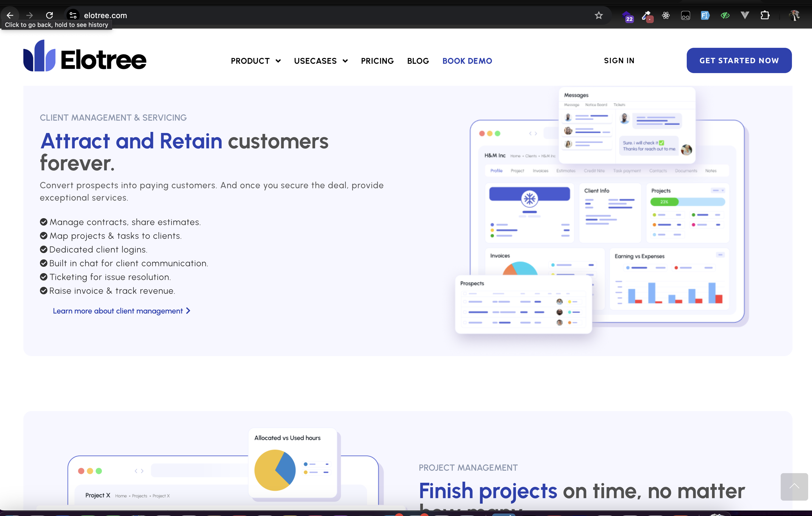Open the site information icon beside the URL
Image resolution: width=812 pixels, height=516 pixels.
click(x=73, y=15)
